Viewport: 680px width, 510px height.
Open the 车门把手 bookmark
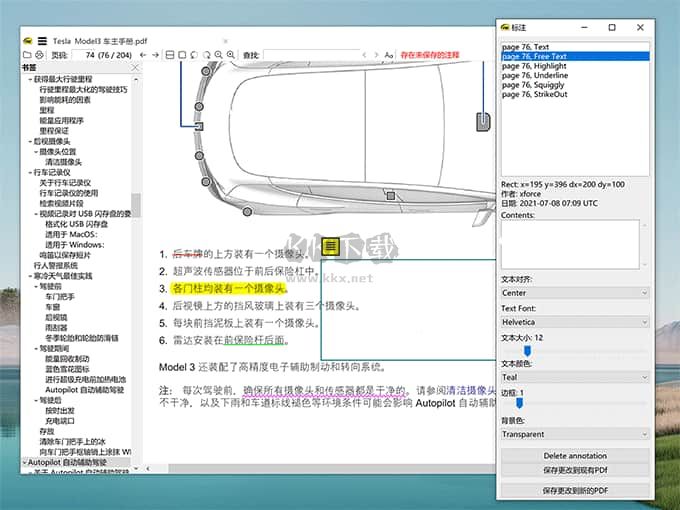point(60,297)
